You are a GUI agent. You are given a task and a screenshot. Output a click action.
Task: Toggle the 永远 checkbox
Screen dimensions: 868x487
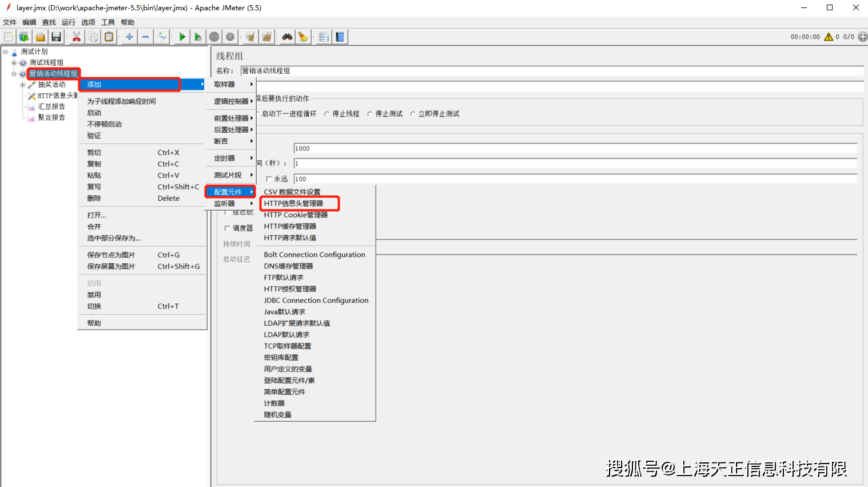click(269, 179)
